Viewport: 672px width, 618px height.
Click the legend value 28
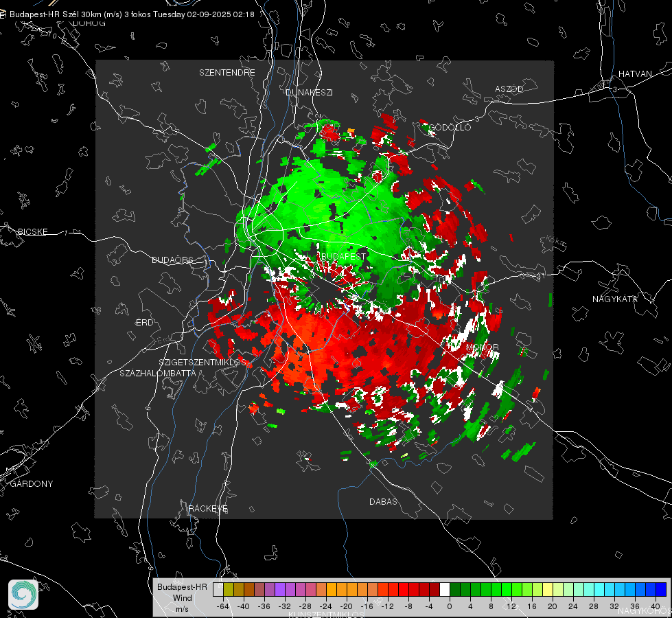594,606
